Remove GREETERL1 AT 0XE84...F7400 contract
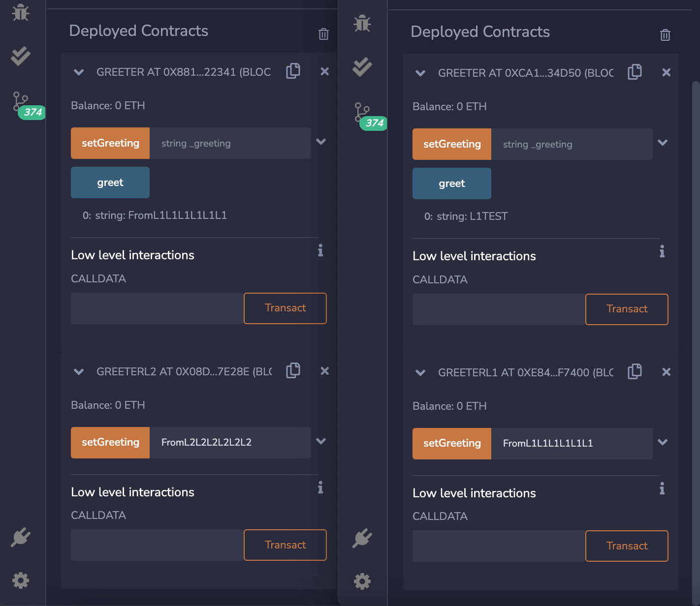The width and height of the screenshot is (700, 606). coord(667,372)
